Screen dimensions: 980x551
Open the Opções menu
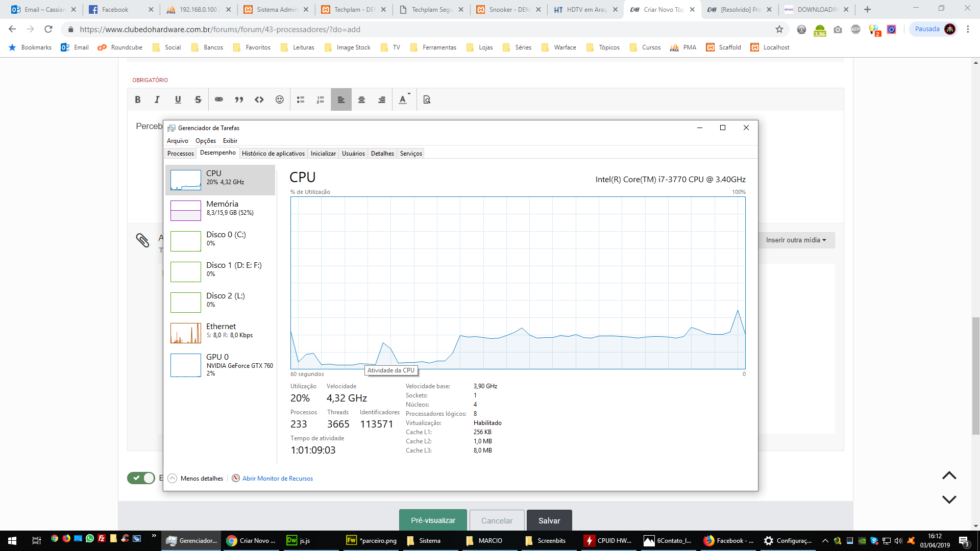point(206,141)
